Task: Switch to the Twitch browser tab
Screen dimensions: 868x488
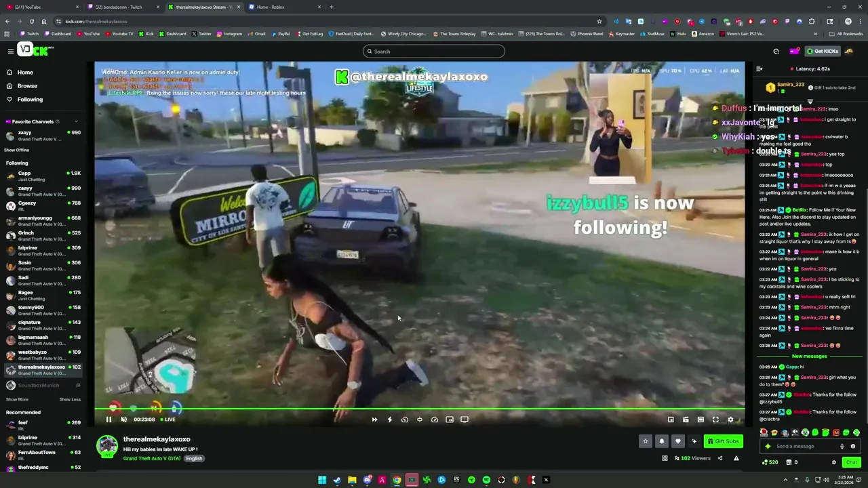Action: pyautogui.click(x=122, y=7)
